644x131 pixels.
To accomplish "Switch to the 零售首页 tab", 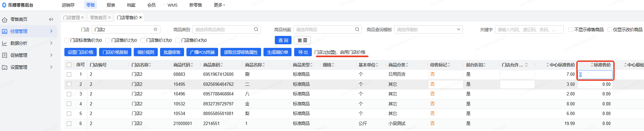I will click(x=98, y=18).
